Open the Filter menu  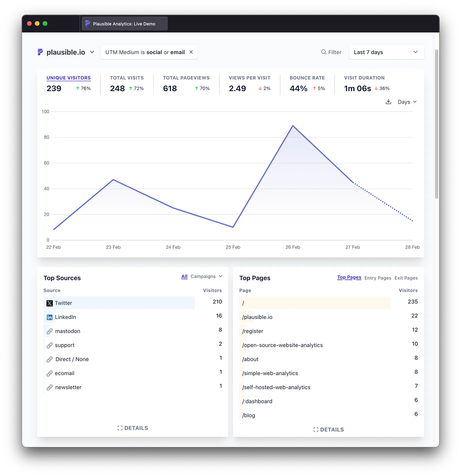pos(331,52)
